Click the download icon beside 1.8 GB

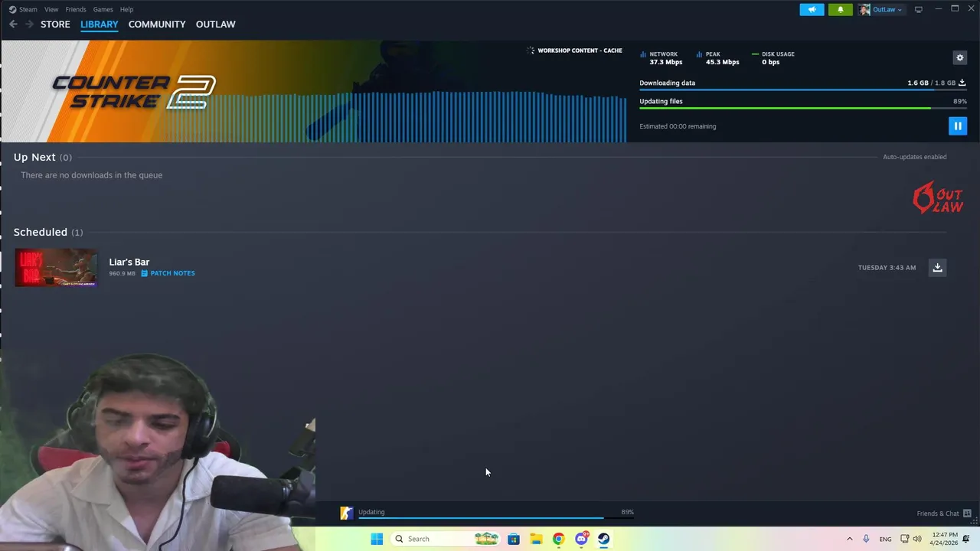point(962,83)
